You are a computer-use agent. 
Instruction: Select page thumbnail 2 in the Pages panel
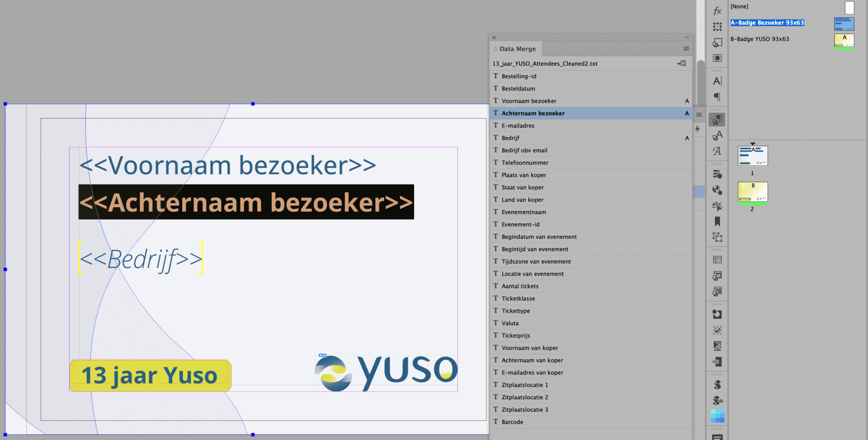coord(753,192)
